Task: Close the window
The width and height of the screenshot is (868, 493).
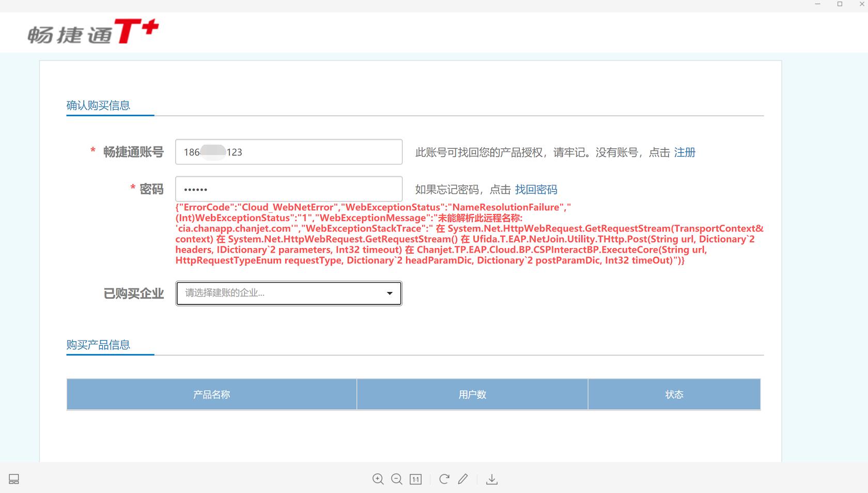Action: (x=862, y=4)
